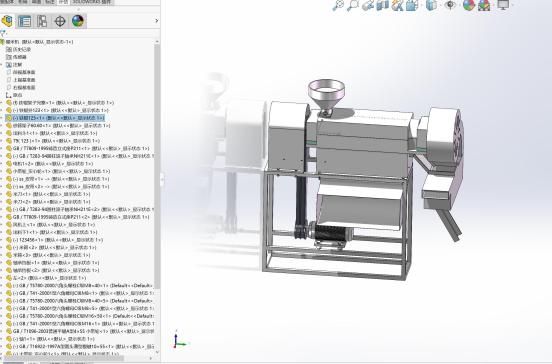The image size is (552, 364).
Task: Activate the Section View tool
Action: pos(382,5)
